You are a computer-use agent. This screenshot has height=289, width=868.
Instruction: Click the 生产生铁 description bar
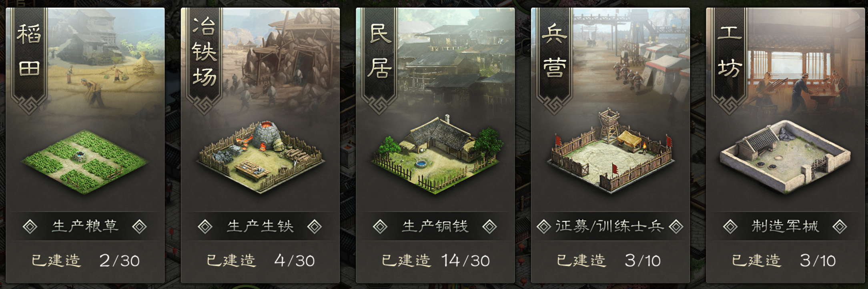coord(260,226)
